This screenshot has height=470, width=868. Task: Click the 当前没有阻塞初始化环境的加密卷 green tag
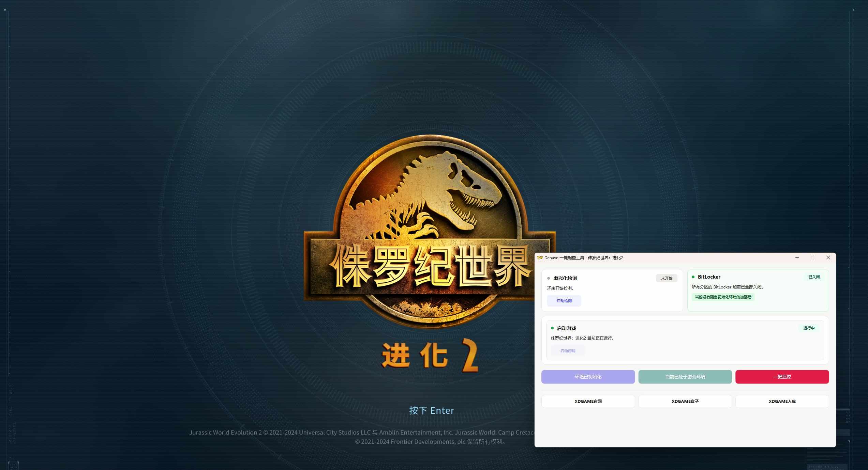coord(723,297)
